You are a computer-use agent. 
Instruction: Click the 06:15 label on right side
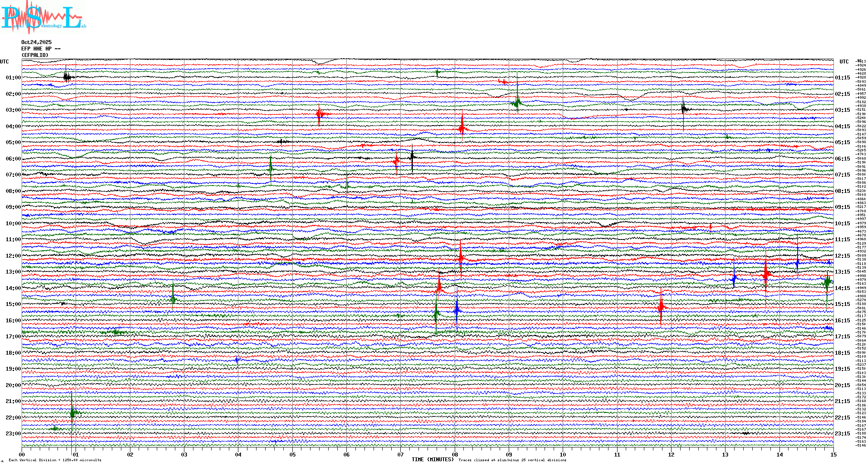point(842,159)
